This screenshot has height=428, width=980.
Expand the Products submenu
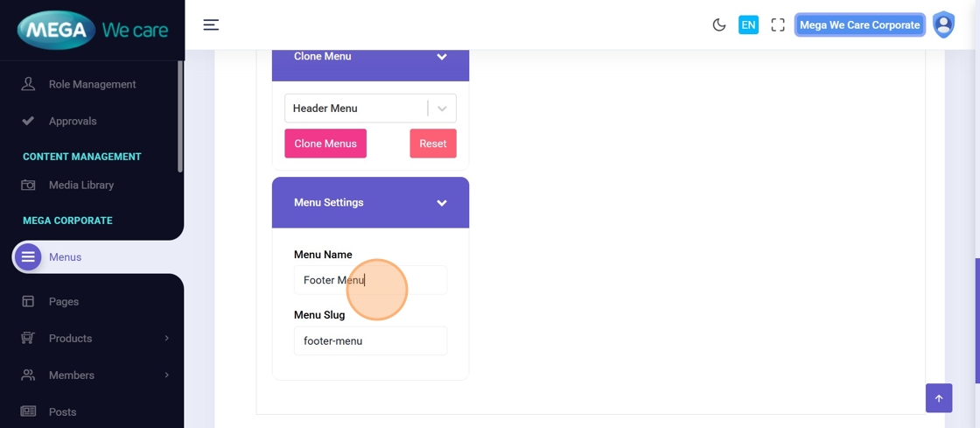coord(166,338)
